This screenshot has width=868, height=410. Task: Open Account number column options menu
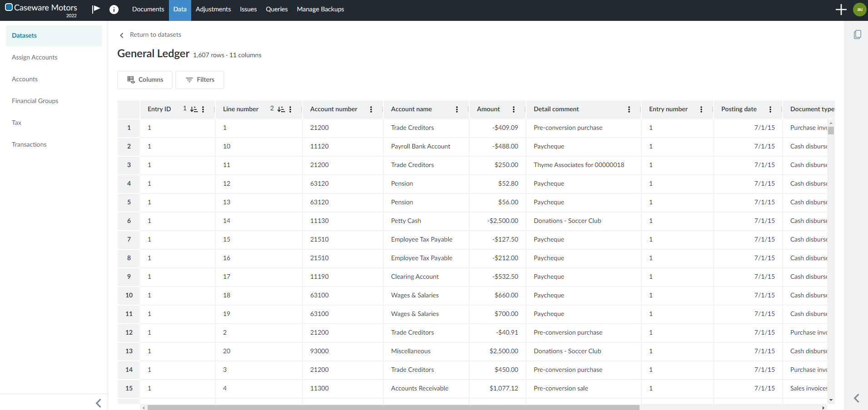point(371,109)
